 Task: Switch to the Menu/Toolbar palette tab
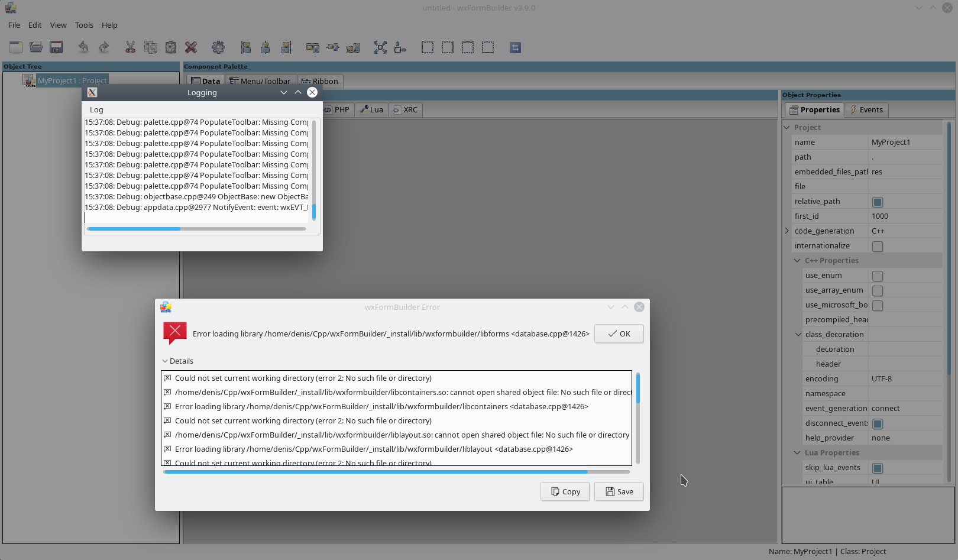[261, 81]
